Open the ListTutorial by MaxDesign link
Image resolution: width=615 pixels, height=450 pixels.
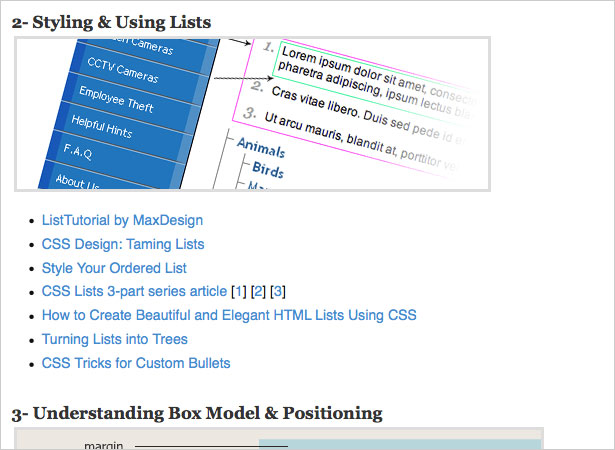122,220
